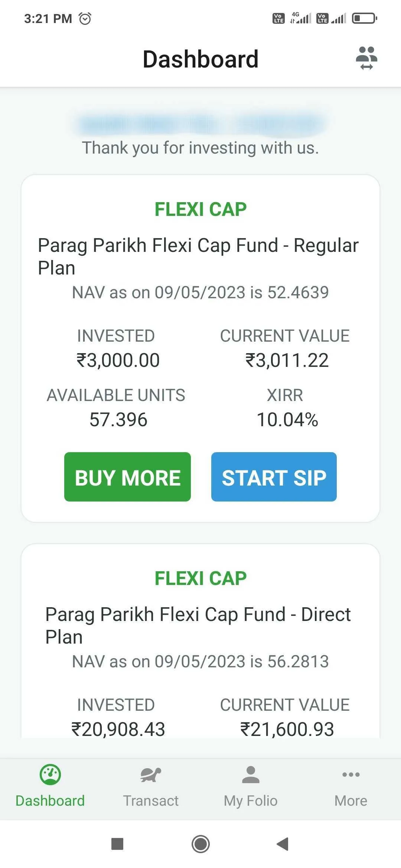Tap the Dashboard speedometer icon
Screen dimensions: 401x868
pyautogui.click(x=50, y=775)
